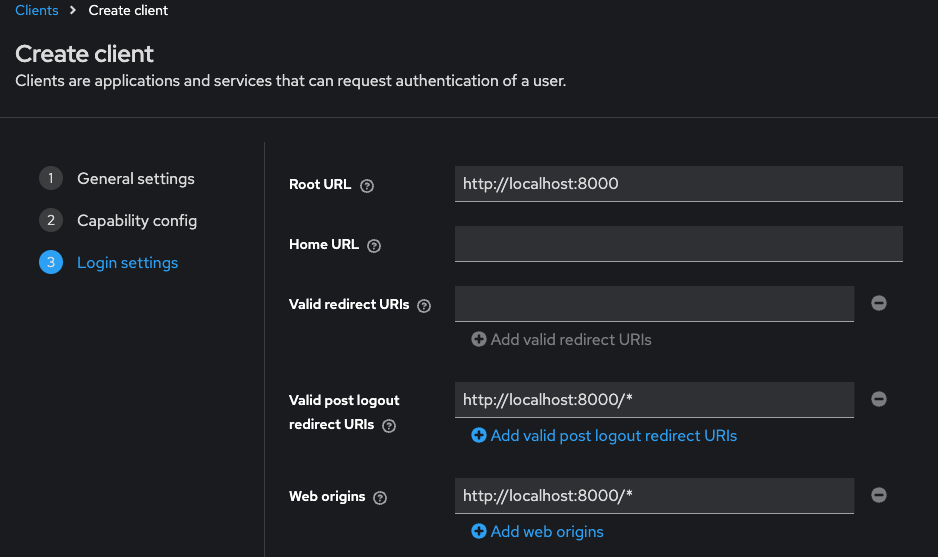Click the Web origins help icon
The image size is (938, 557).
[380, 497]
